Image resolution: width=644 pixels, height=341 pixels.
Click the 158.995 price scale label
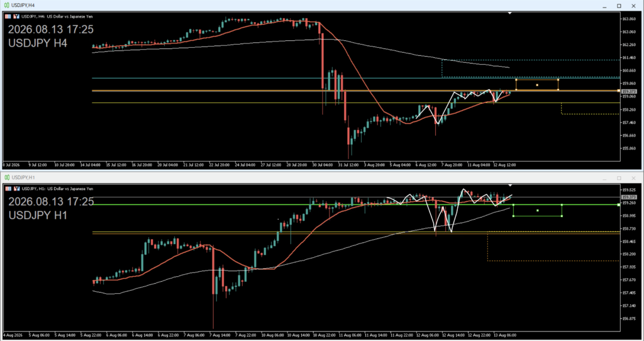[629, 216]
